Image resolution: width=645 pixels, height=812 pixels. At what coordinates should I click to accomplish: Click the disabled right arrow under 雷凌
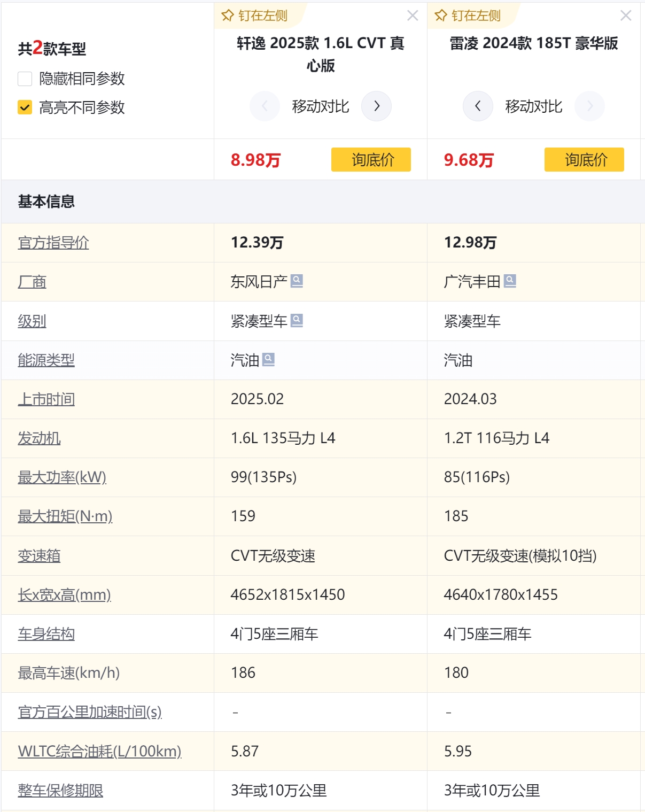pyautogui.click(x=590, y=106)
